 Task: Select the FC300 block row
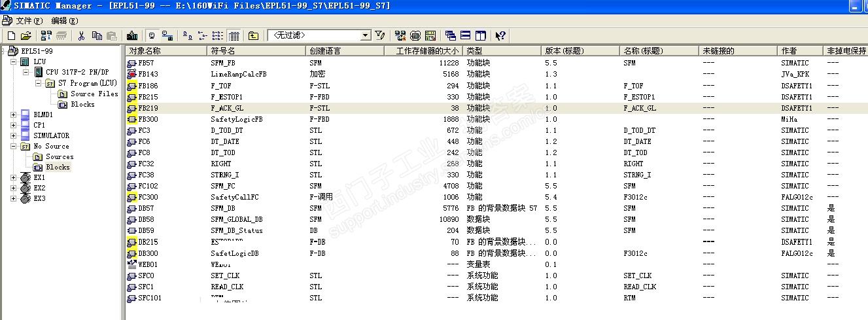click(497, 197)
